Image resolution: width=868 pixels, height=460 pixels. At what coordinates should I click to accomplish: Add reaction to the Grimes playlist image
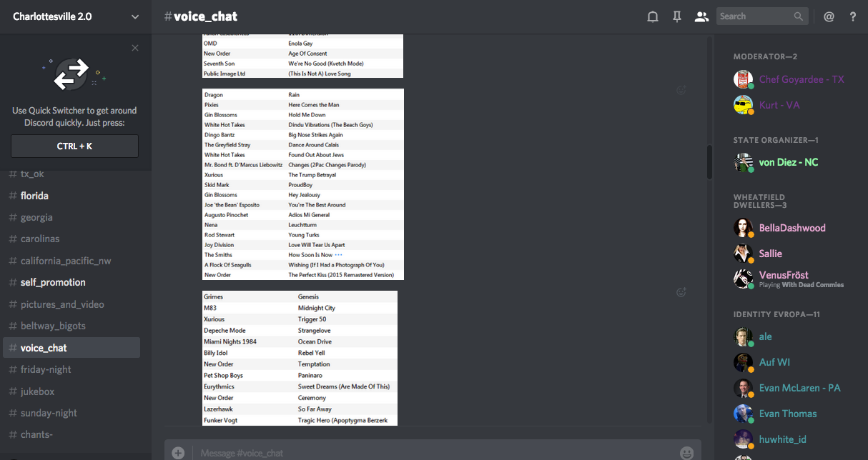pos(681,292)
